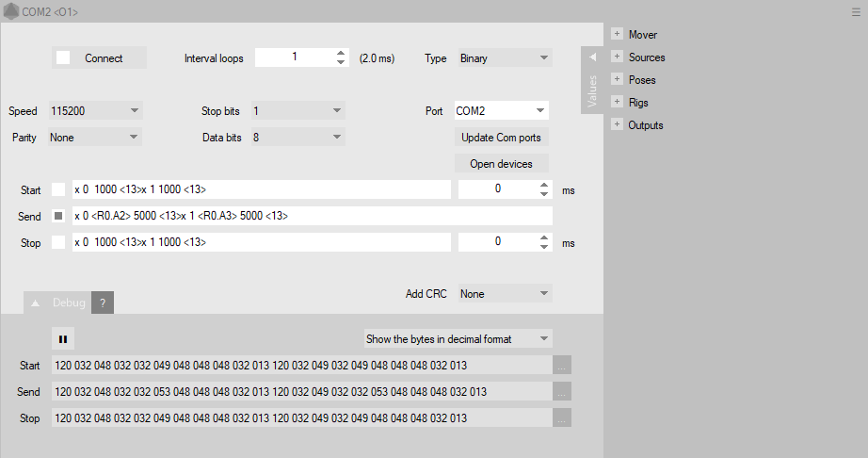Increase the Interval loops value
The height and width of the screenshot is (458, 868).
click(x=340, y=53)
